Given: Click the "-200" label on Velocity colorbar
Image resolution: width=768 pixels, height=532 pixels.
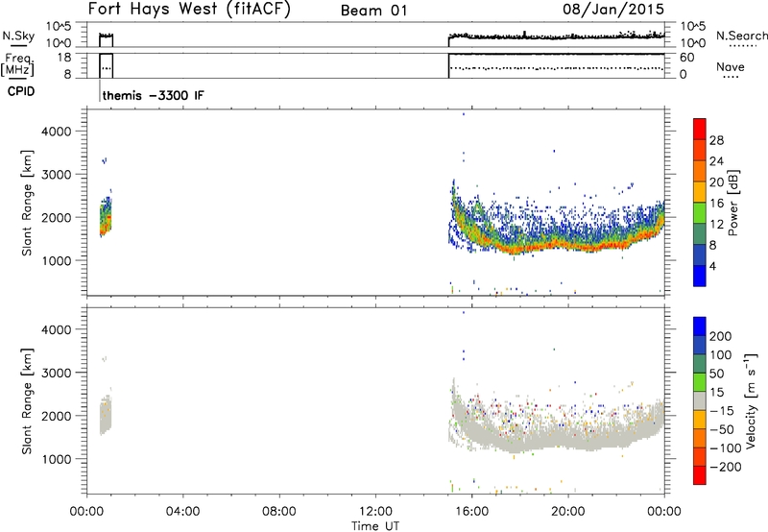Looking at the screenshot, I should [725, 467].
